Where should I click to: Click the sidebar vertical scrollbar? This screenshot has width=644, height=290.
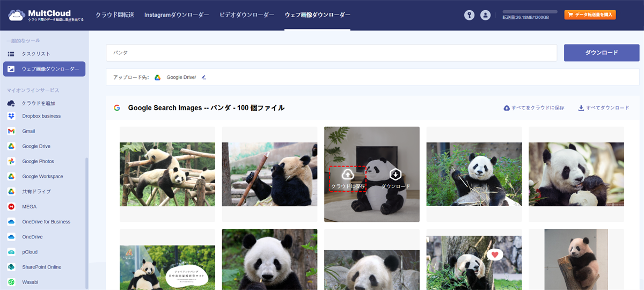click(87, 223)
